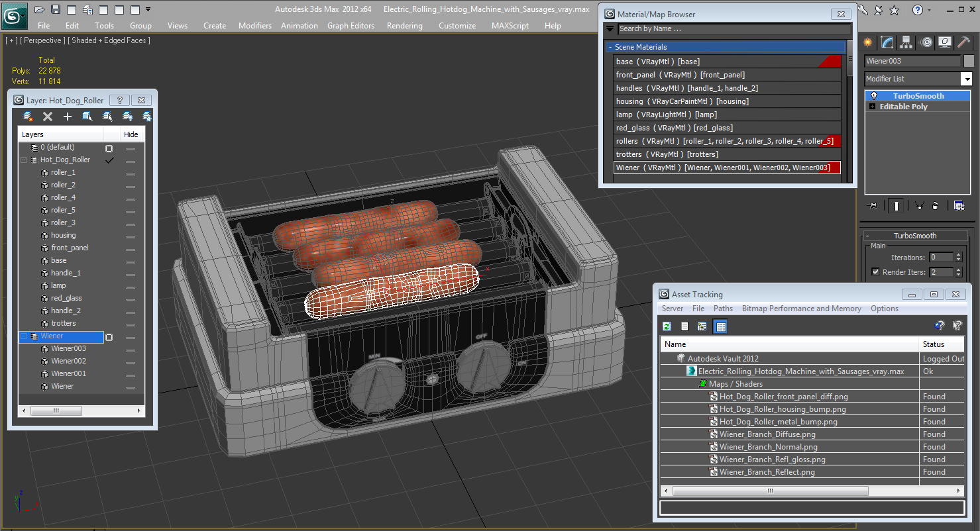Screen dimensions: 980x531
Task: Click the Wiener003 object color swatch
Action: 969,61
